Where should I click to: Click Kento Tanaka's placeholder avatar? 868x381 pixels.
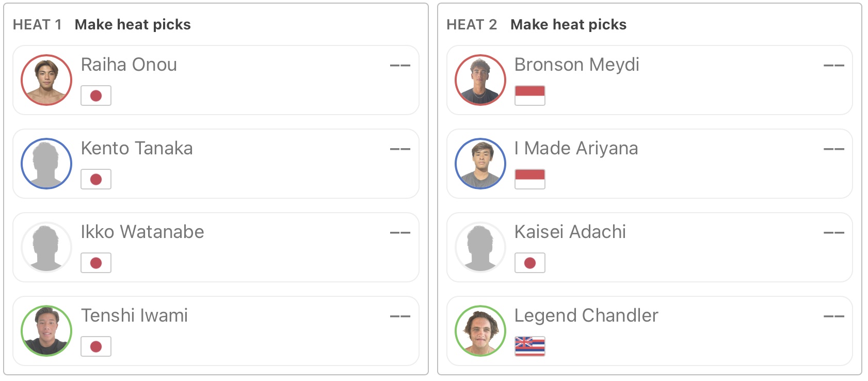(46, 164)
